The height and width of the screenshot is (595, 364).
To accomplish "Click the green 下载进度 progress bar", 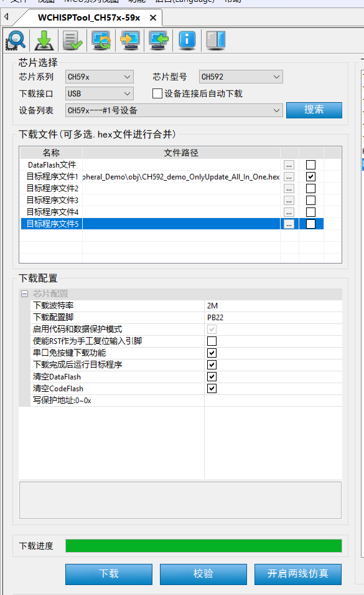I will click(x=204, y=546).
